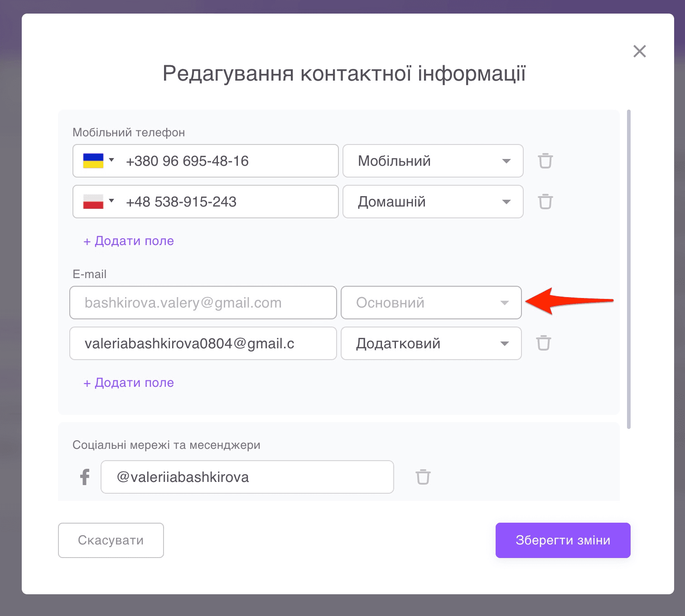685x616 pixels.
Task: Delete the Facebook account entry
Action: pos(423,477)
